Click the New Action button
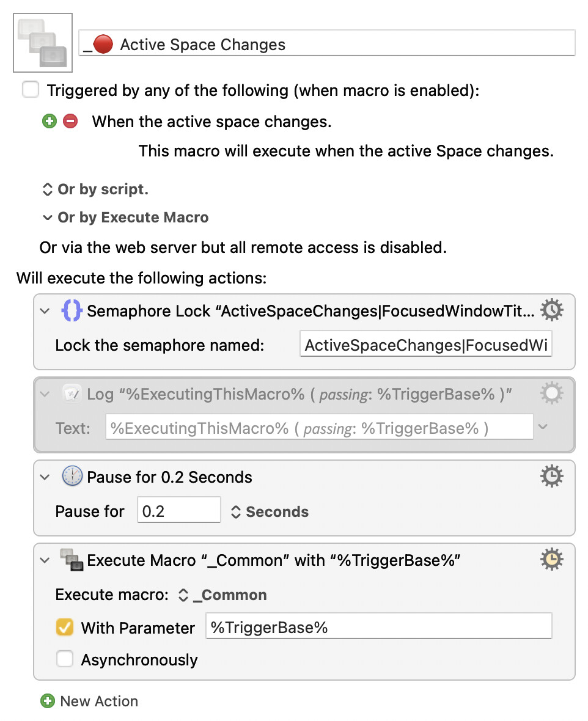The width and height of the screenshot is (588, 721). point(98,701)
